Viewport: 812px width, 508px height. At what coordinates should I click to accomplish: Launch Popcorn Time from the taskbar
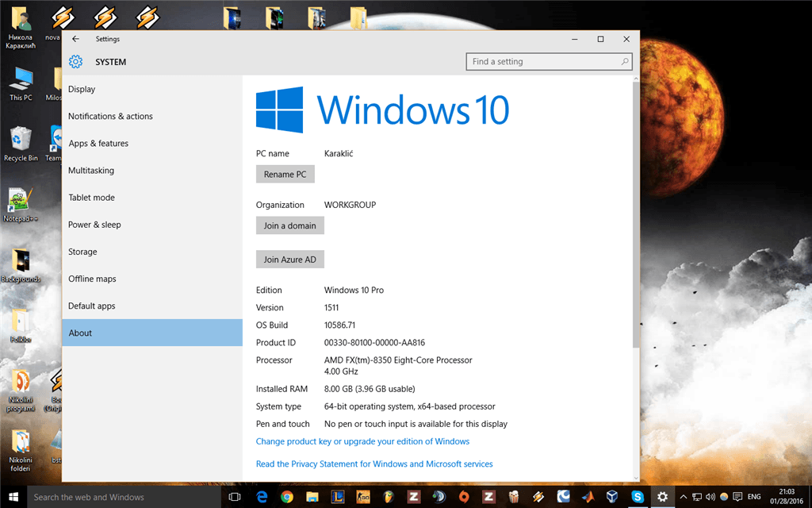[x=513, y=497]
